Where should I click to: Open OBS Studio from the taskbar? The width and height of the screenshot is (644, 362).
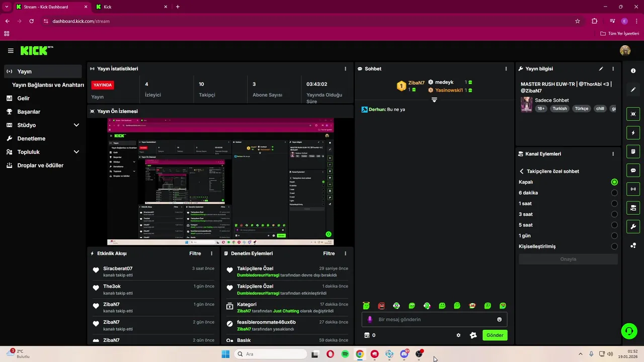pos(419,354)
